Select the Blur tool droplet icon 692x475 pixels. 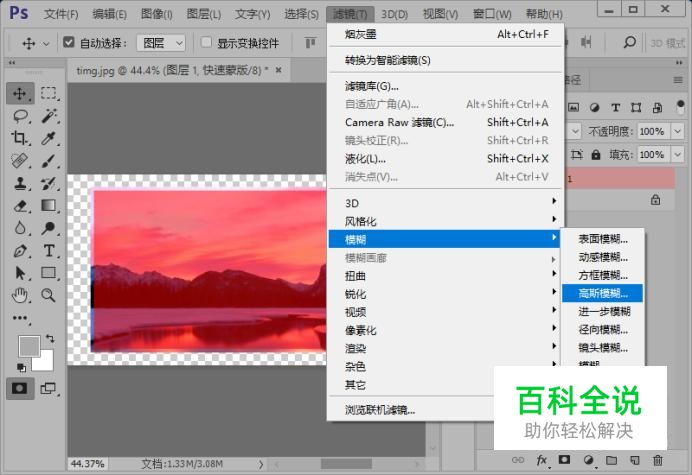click(x=19, y=228)
